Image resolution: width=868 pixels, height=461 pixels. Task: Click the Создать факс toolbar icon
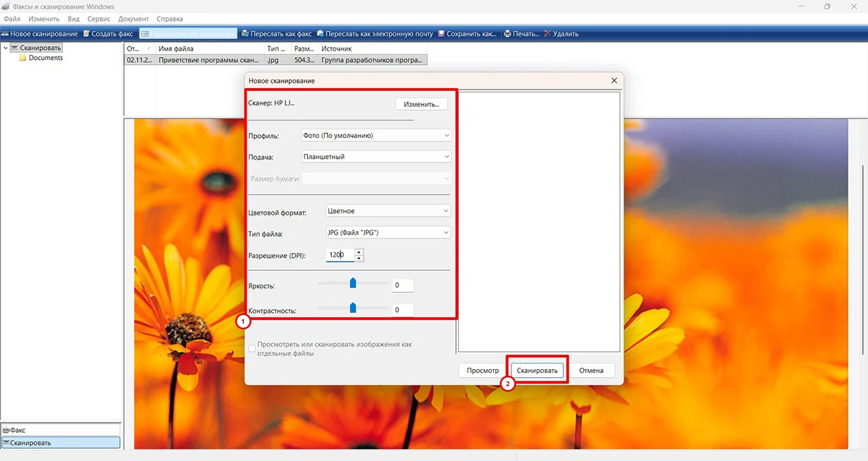(86, 34)
